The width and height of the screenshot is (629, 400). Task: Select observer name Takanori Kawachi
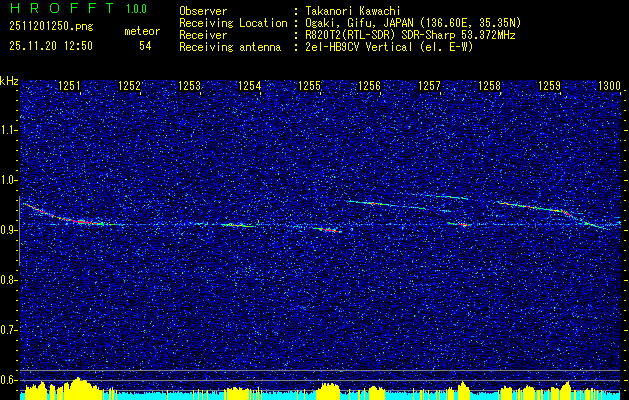(x=353, y=11)
